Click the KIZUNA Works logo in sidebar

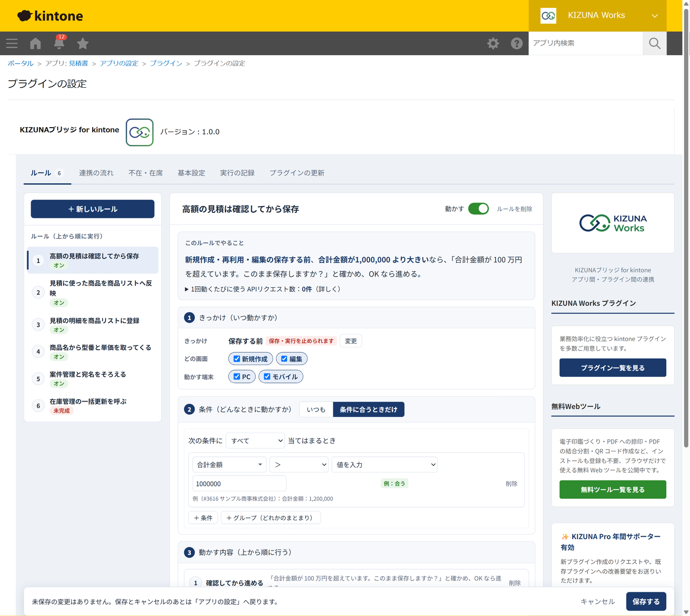613,223
